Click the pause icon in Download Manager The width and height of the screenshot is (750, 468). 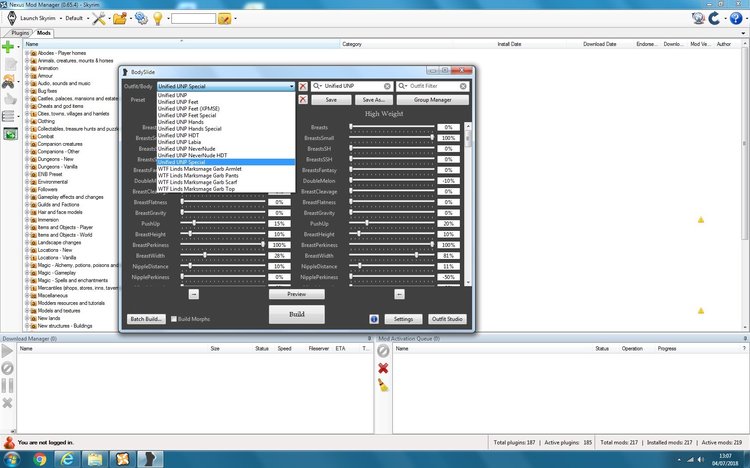(7, 386)
